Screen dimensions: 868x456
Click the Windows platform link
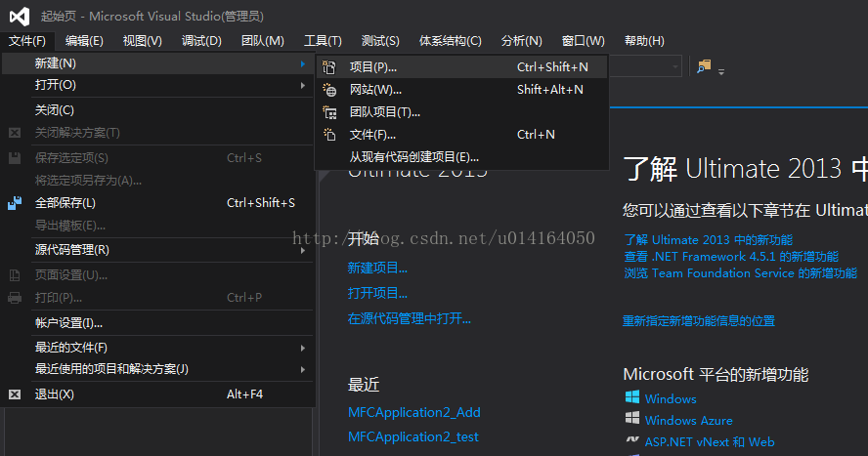(671, 398)
